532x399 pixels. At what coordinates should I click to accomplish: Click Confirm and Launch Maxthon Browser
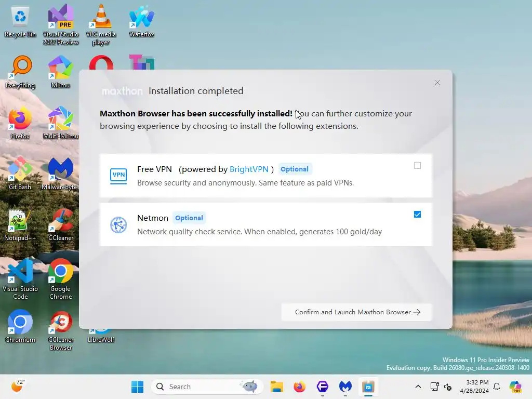point(356,312)
